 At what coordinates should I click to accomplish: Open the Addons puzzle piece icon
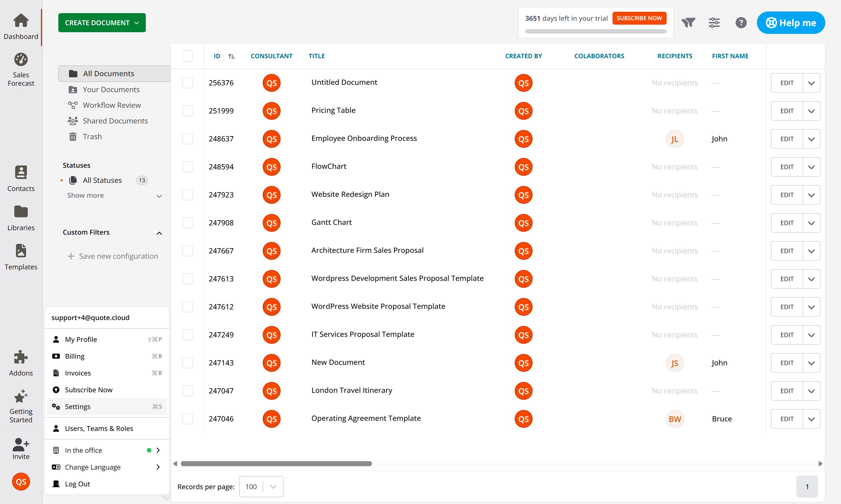pyautogui.click(x=21, y=357)
